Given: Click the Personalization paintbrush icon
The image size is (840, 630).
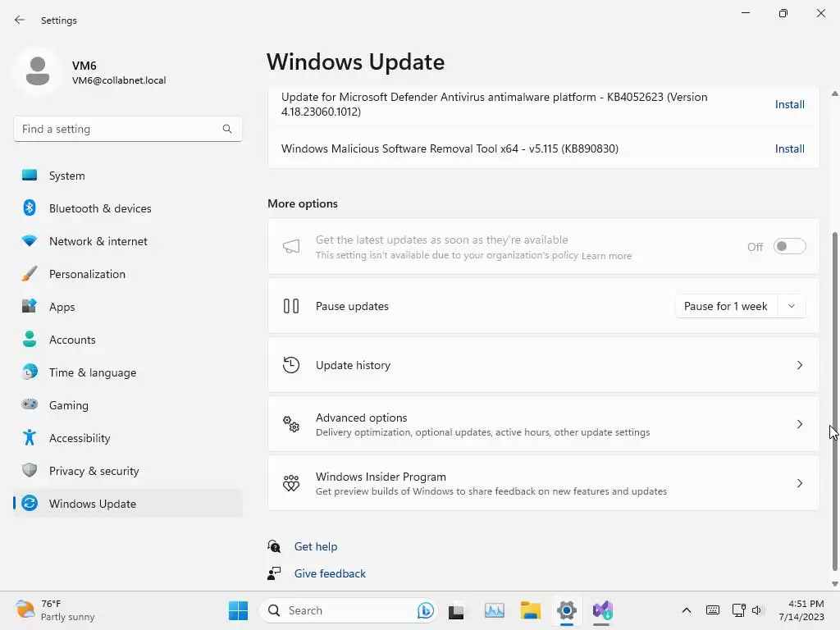Looking at the screenshot, I should pos(30,273).
